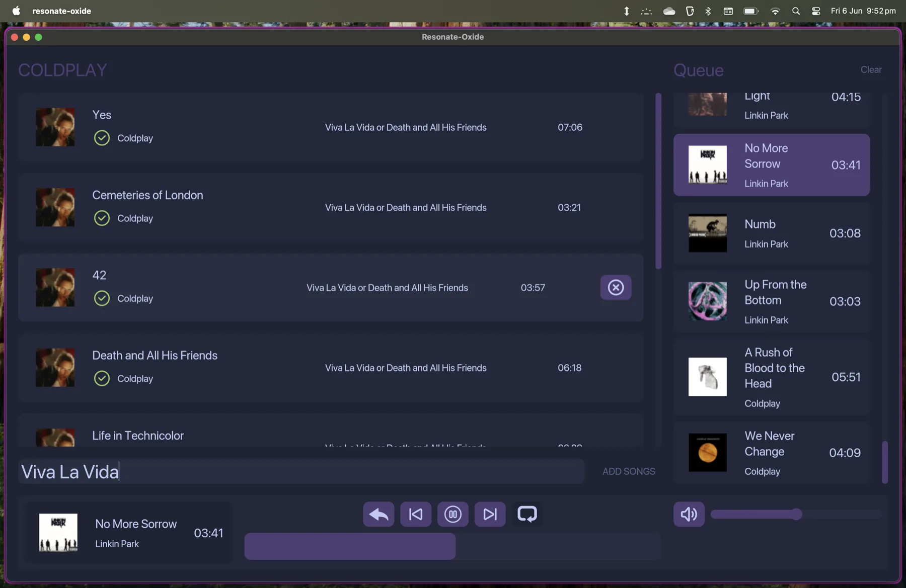The image size is (906, 588).
Task: Mute with the speaker icon
Action: point(689,514)
